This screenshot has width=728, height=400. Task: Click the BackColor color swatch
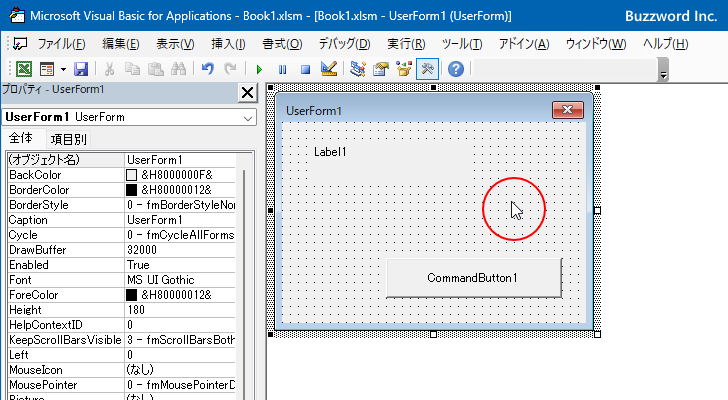pos(131,175)
